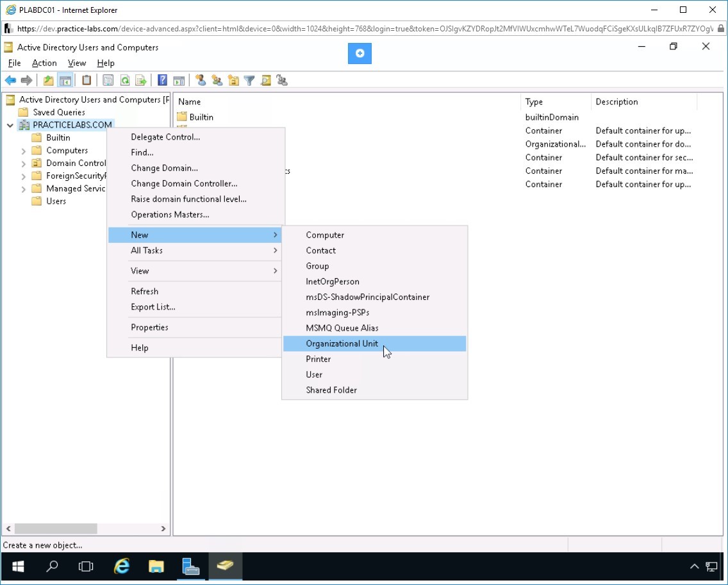Open the blue question mark Help icon
Image resolution: width=728 pixels, height=585 pixels.
click(162, 80)
